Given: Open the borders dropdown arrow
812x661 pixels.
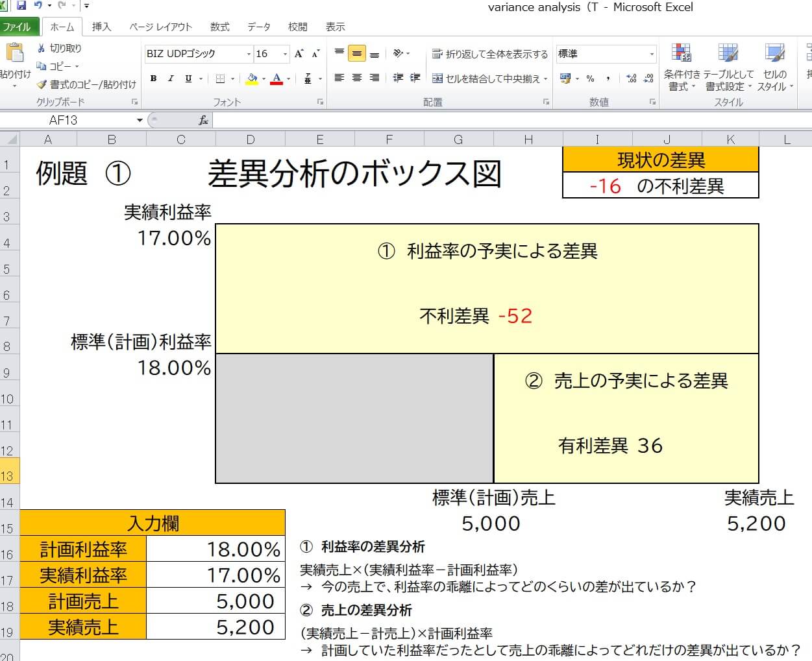Looking at the screenshot, I should (232, 78).
